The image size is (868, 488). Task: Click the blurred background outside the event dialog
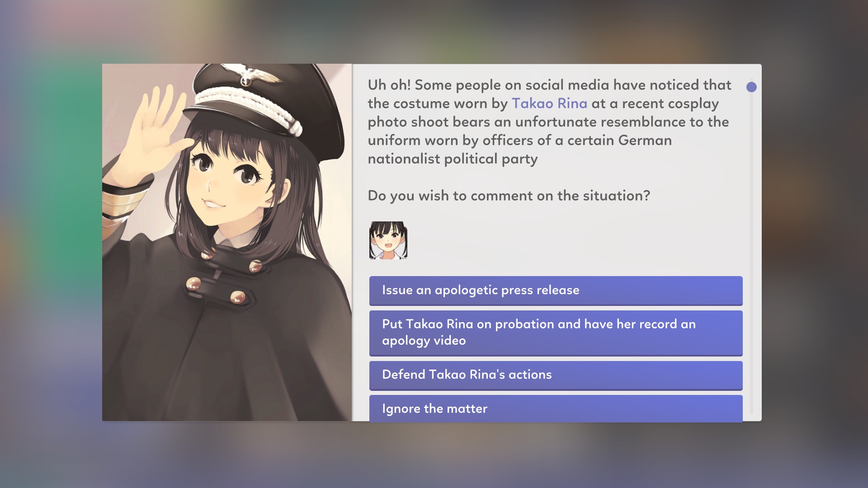(x=50, y=244)
